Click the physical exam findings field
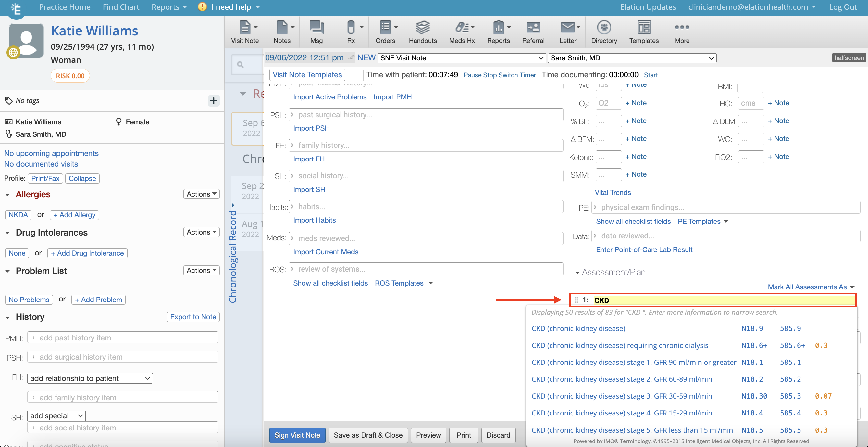Image resolution: width=868 pixels, height=447 pixels. (726, 207)
